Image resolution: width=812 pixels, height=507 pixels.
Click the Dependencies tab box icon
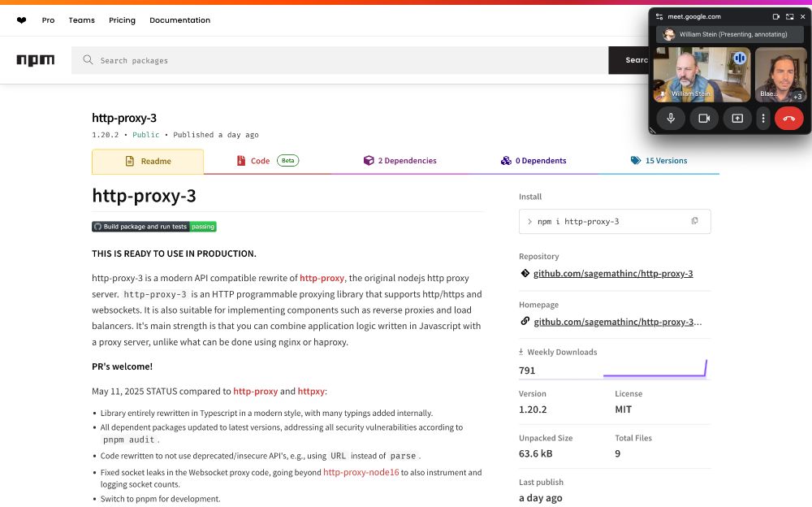tap(369, 161)
